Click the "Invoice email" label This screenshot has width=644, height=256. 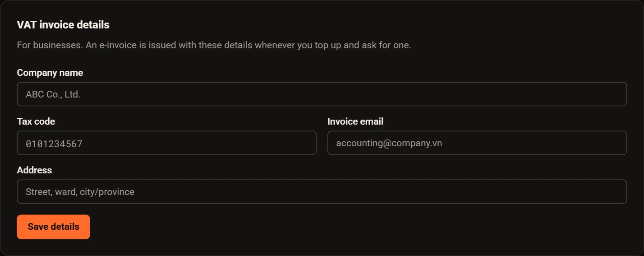click(355, 121)
